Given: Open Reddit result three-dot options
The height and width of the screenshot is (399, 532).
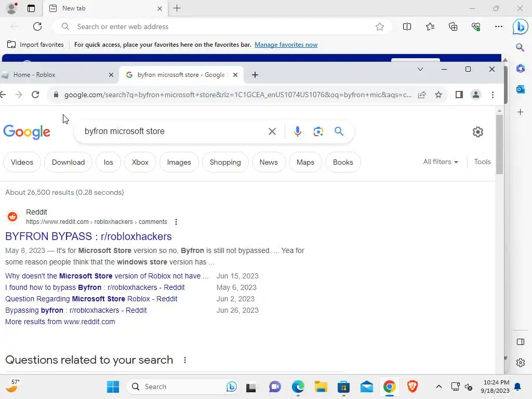Looking at the screenshot, I should click(176, 222).
